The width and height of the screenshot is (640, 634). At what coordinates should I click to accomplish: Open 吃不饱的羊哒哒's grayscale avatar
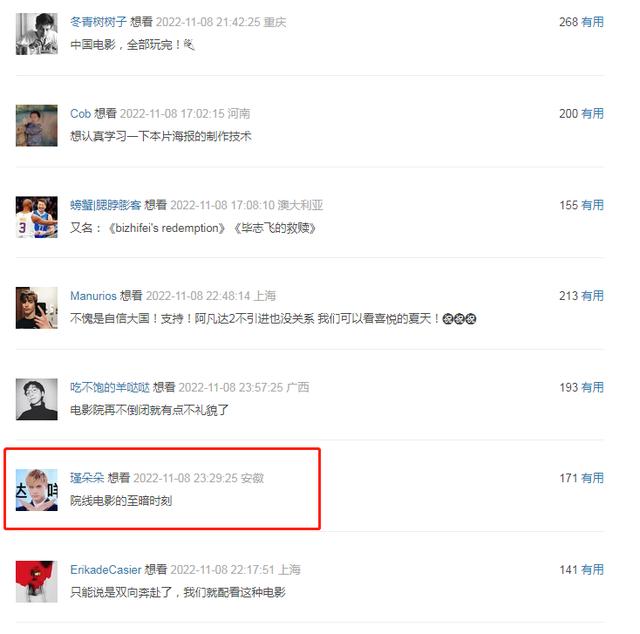[x=37, y=399]
